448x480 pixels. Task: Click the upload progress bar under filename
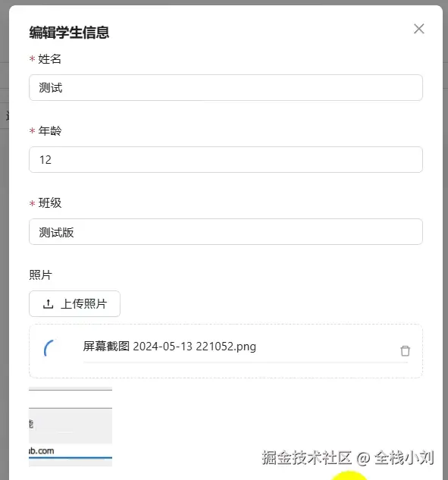point(246,362)
